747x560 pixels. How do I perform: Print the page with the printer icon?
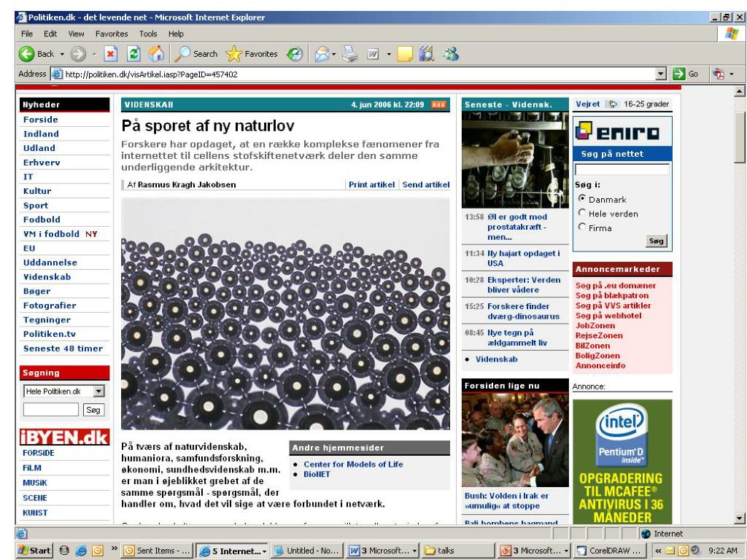coord(350,54)
